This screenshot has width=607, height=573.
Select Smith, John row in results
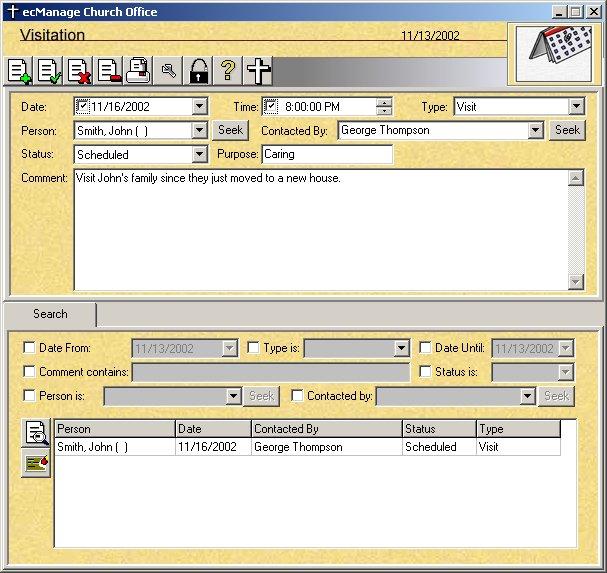(x=307, y=447)
